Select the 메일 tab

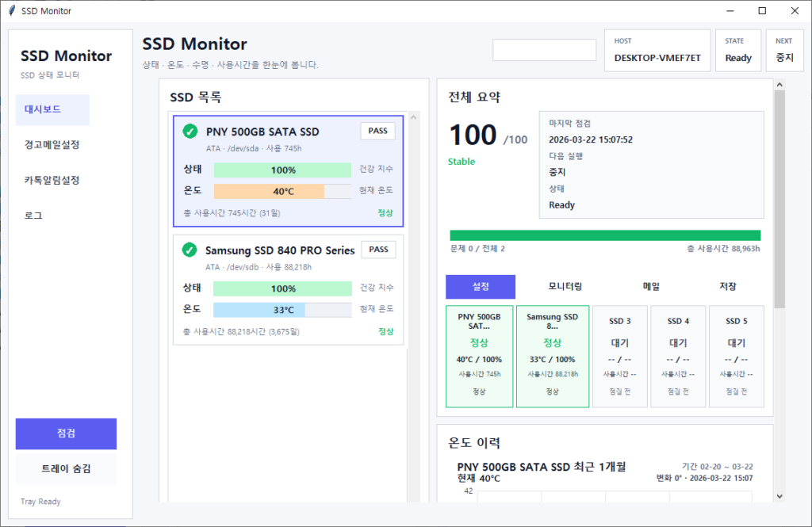651,287
